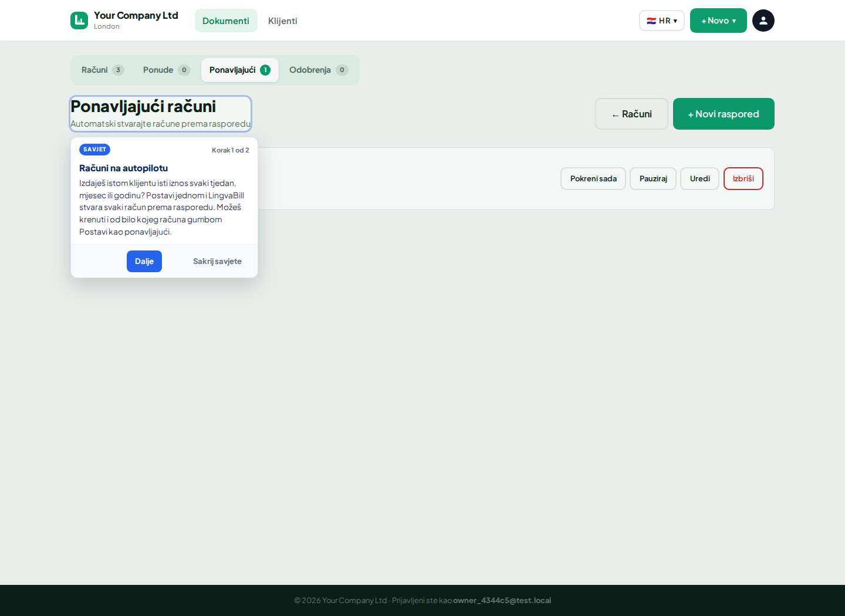Delete the schedule with Izbriši
The height and width of the screenshot is (616, 845).
[743, 179]
